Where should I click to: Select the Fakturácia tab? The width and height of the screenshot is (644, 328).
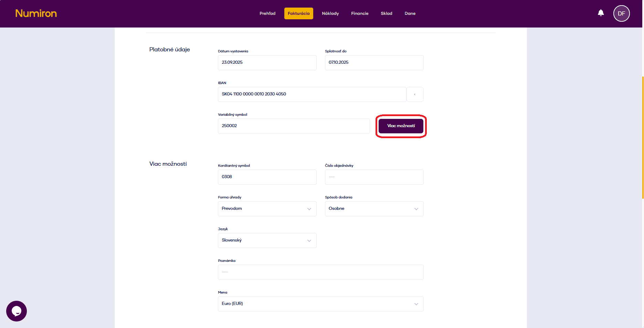[298, 13]
